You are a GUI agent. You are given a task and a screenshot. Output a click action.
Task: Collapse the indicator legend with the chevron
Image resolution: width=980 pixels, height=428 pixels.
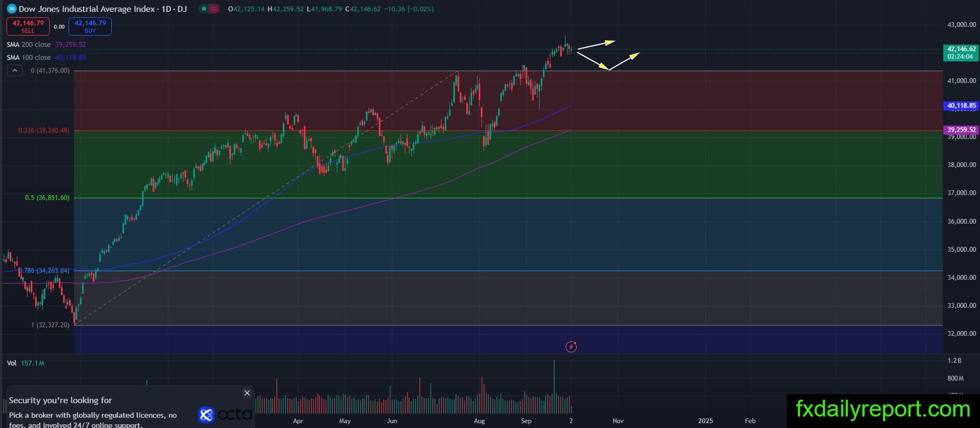pyautogui.click(x=15, y=71)
